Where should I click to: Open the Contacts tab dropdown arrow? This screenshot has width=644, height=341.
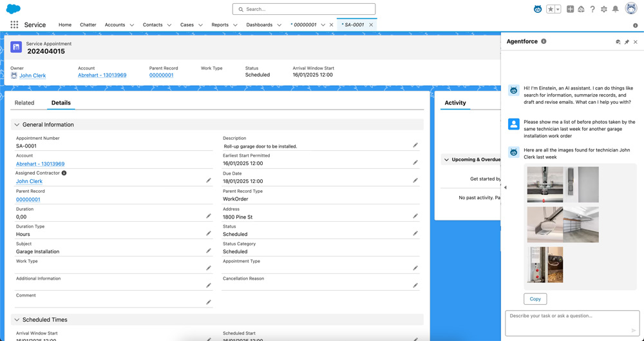(169, 25)
